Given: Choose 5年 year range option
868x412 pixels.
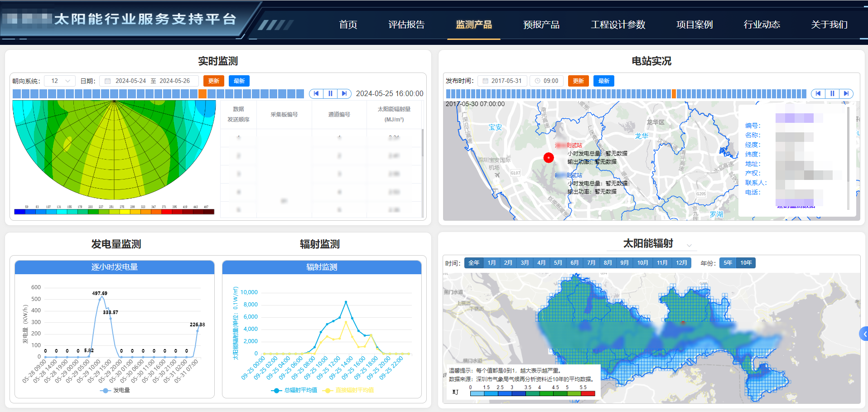Looking at the screenshot, I should point(728,263).
